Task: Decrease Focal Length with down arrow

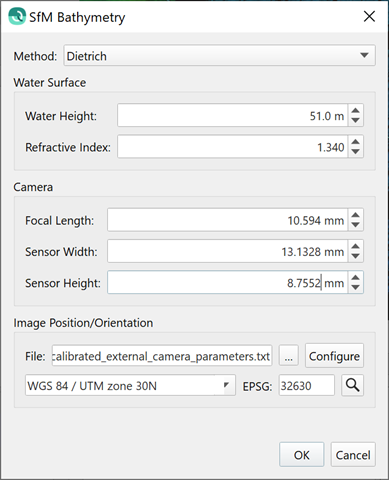Action: point(356,225)
